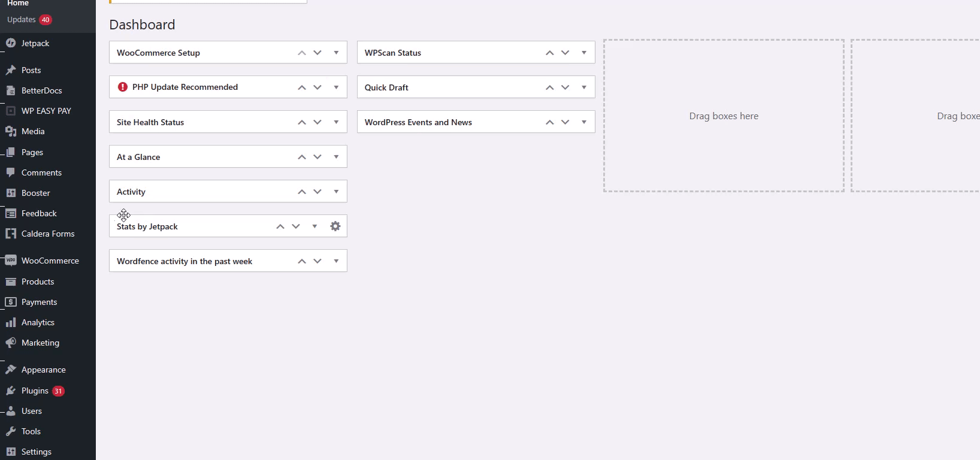980x460 pixels.
Task: Click the Payments dollar icon
Action: click(11, 302)
